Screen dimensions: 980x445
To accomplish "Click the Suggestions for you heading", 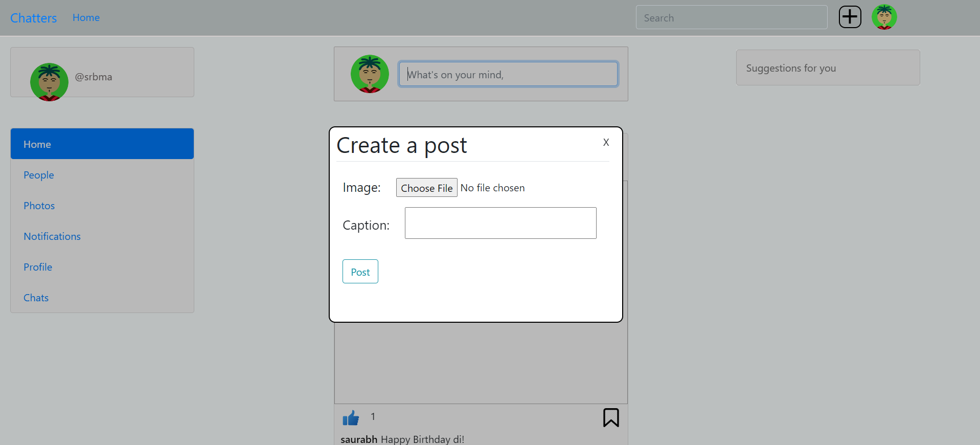I will (x=791, y=68).
